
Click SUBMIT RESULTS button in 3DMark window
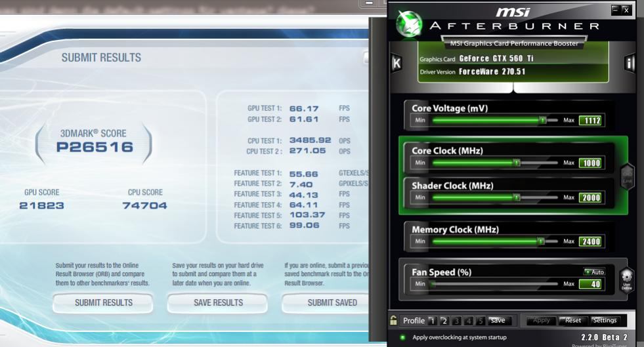tap(103, 302)
